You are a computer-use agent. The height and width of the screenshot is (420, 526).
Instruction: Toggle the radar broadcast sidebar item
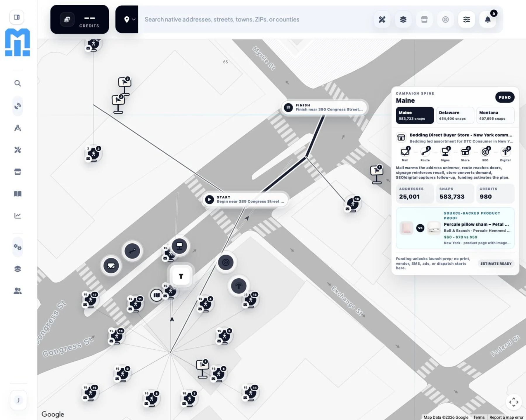pyautogui.click(x=18, y=106)
